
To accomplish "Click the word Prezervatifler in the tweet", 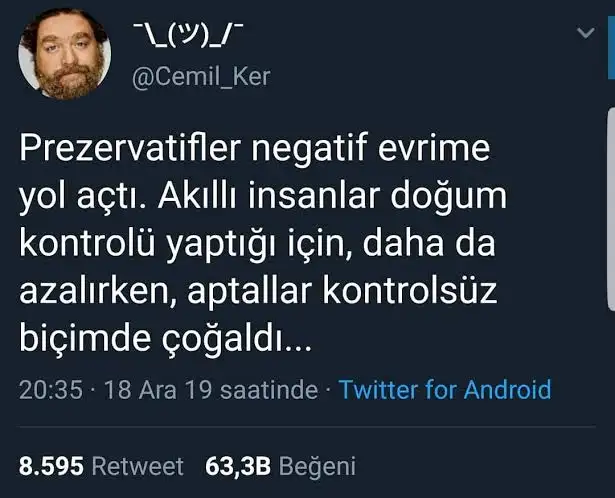I will click(x=130, y=148).
